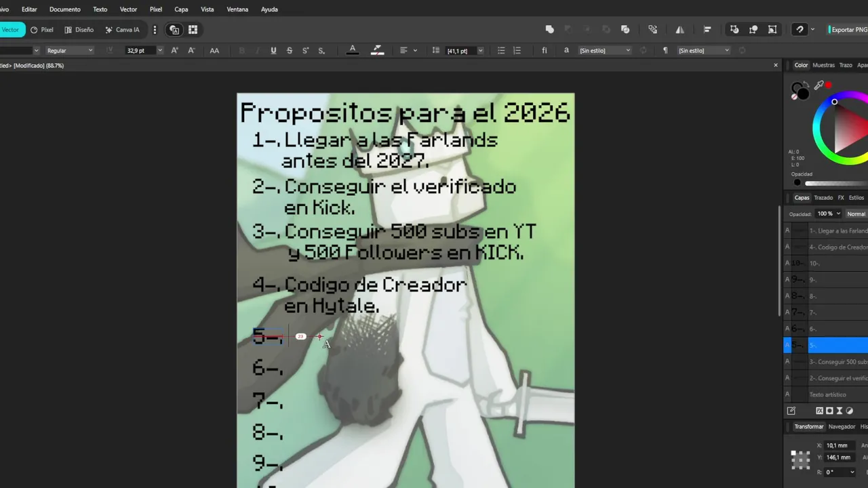Open the text highlight color swatch
This screenshot has height=488, width=868.
pos(378,50)
